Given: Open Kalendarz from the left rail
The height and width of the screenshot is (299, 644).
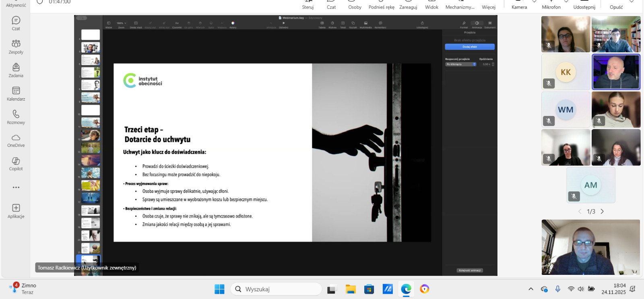Looking at the screenshot, I should (16, 93).
